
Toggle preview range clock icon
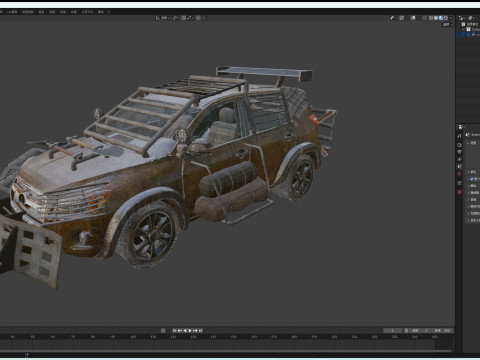[406, 331]
